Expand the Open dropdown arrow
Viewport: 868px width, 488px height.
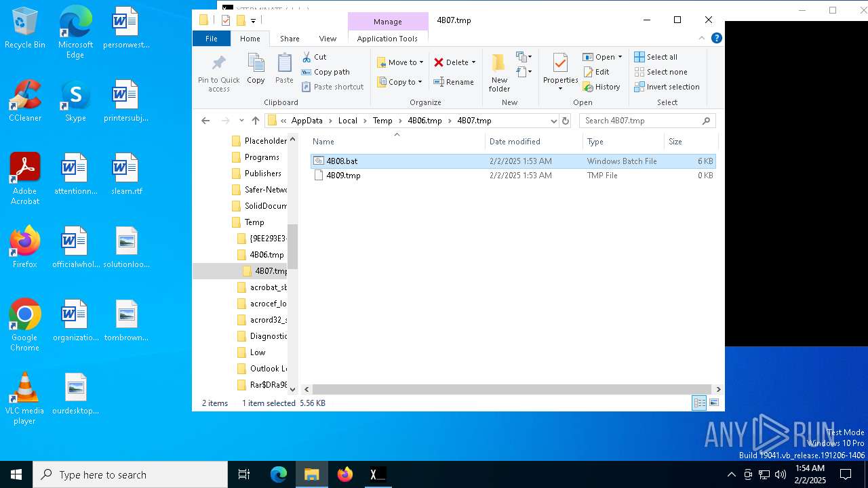[x=620, y=57]
